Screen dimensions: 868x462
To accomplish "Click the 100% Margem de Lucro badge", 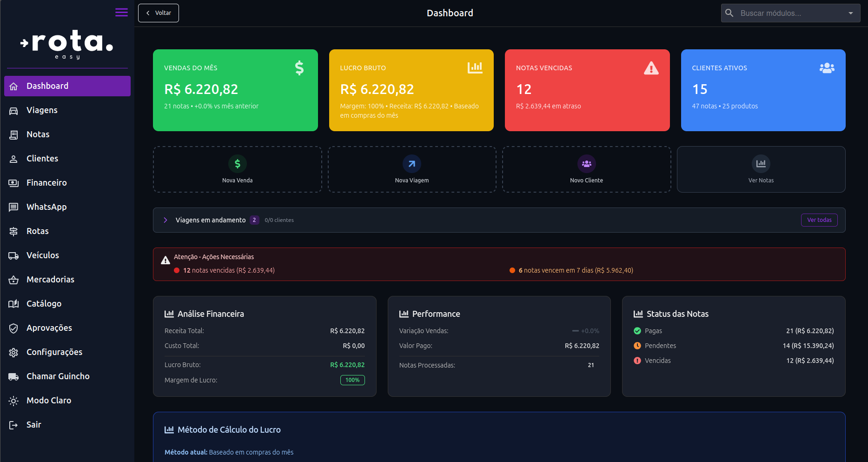I will (352, 380).
